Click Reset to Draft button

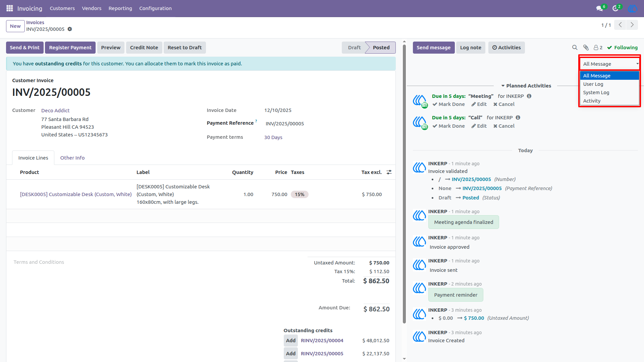click(185, 48)
